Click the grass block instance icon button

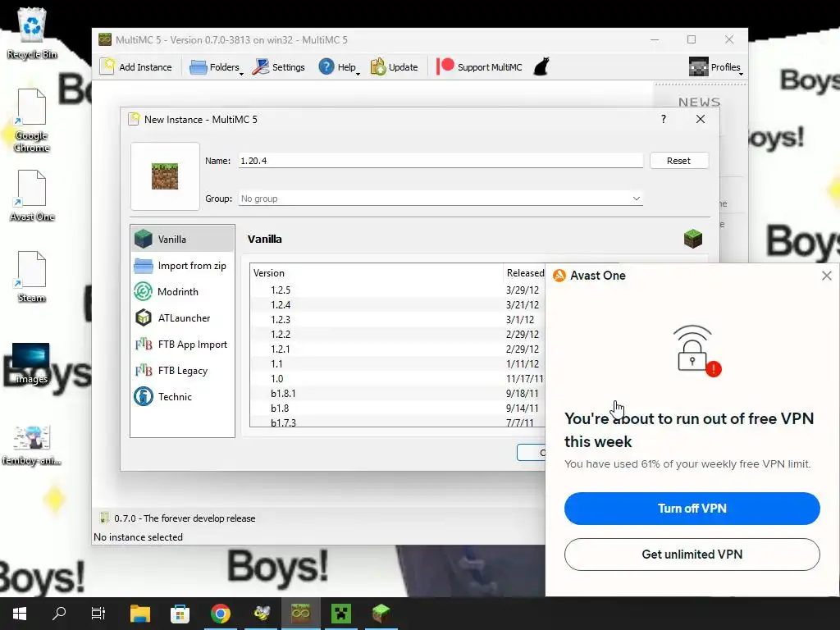[165, 176]
